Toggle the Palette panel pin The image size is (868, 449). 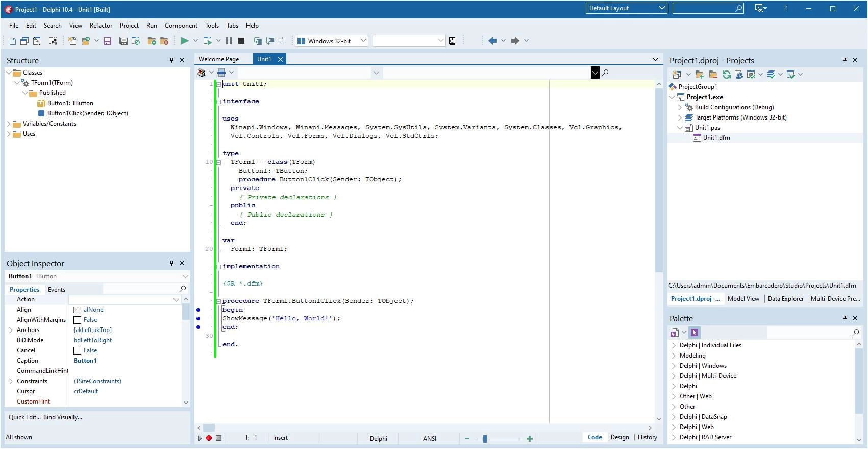pos(845,318)
